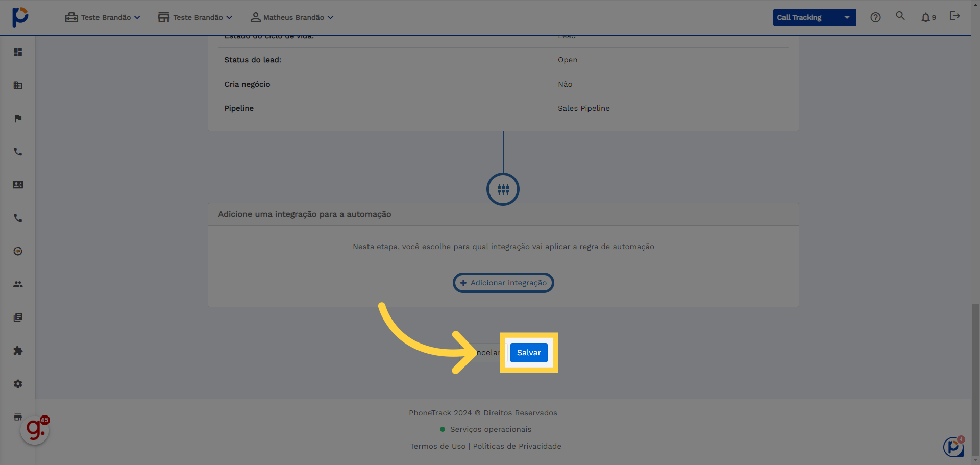Open the contact card sidebar icon
980x465 pixels.
pyautogui.click(x=18, y=185)
